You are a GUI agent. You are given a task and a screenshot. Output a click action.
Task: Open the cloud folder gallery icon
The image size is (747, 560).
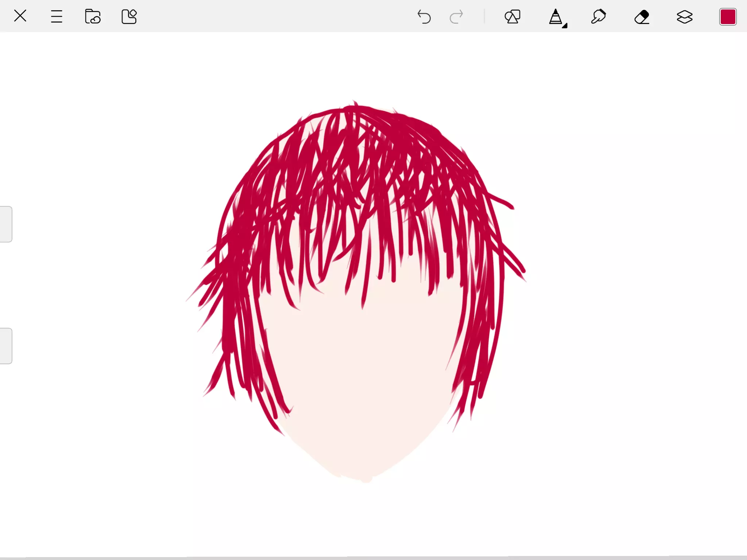(x=93, y=16)
